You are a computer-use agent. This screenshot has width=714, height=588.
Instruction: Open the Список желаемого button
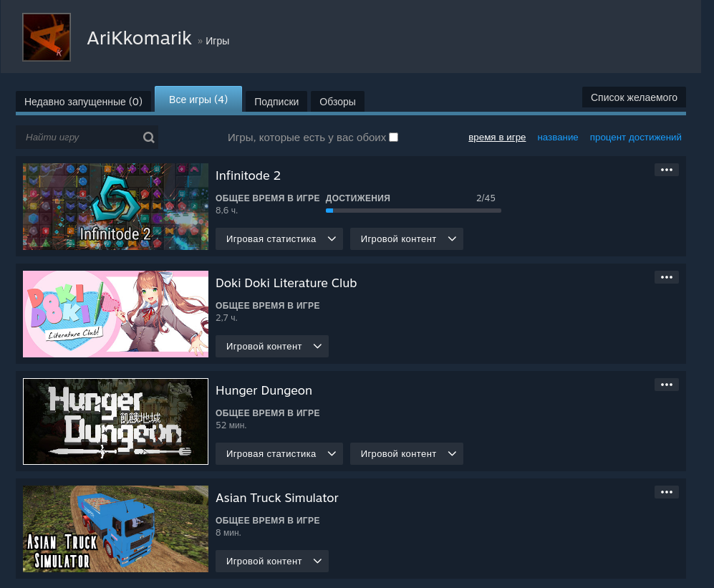click(634, 97)
